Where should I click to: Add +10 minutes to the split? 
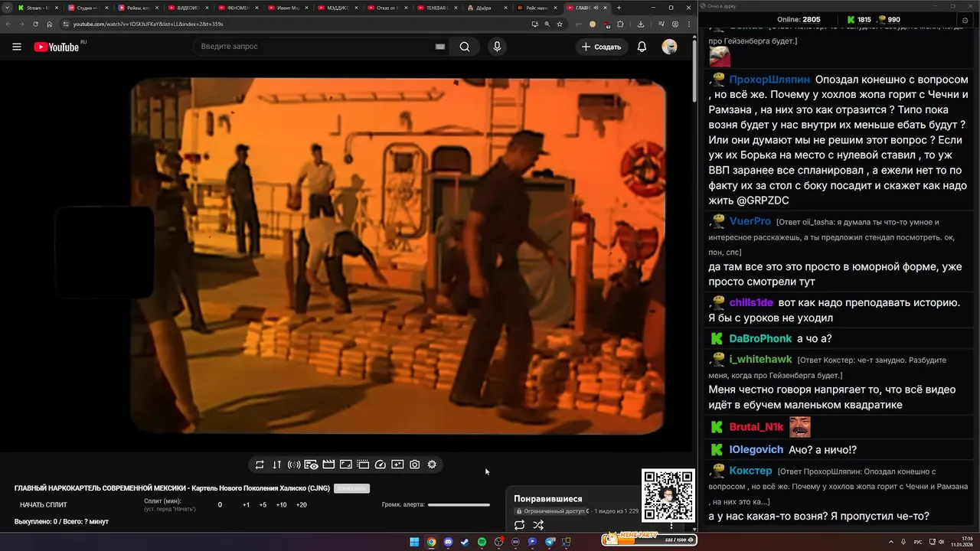pos(281,505)
